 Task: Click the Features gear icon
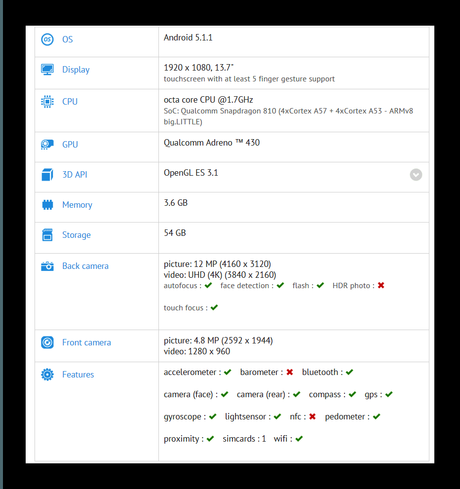pyautogui.click(x=47, y=374)
